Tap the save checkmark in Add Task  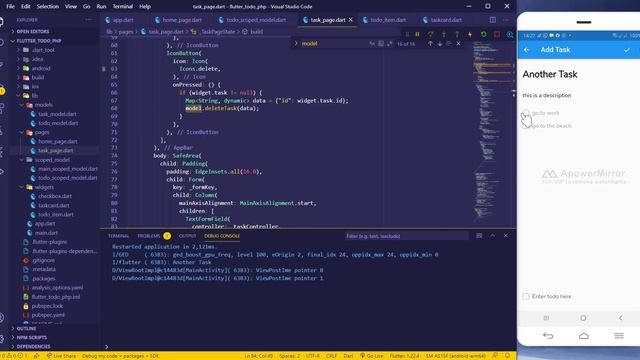point(627,50)
